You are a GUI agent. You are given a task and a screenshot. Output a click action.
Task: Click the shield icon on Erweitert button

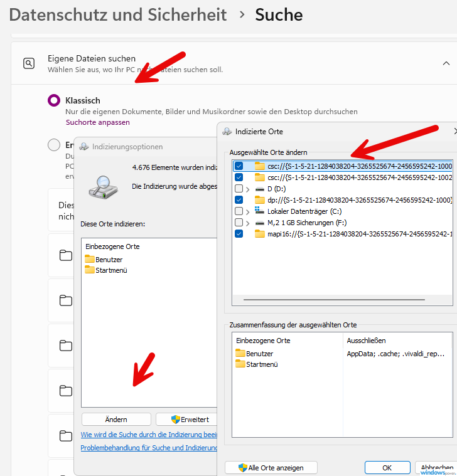click(176, 419)
